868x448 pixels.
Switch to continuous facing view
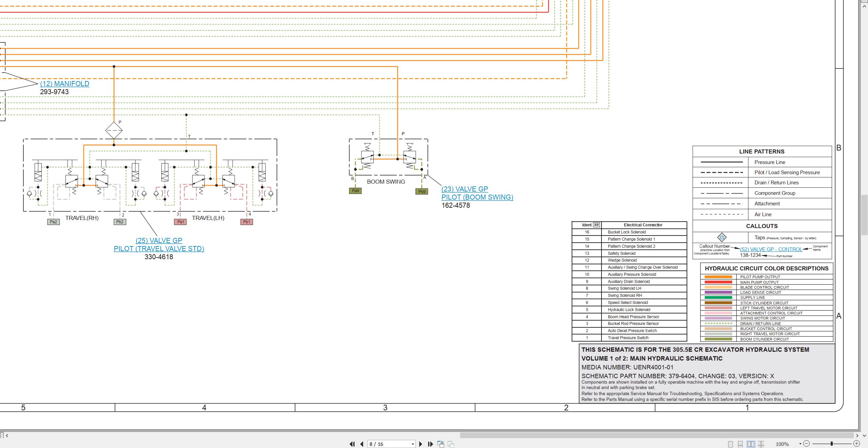pyautogui.click(x=761, y=444)
